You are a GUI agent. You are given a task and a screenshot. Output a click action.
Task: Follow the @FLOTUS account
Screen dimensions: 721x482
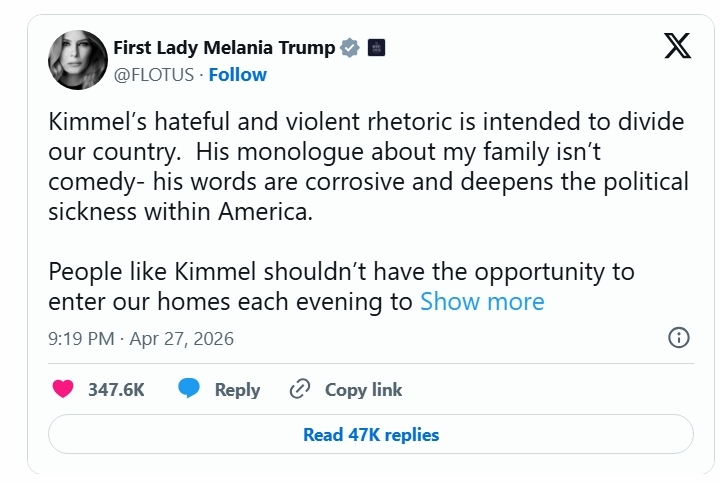237,75
